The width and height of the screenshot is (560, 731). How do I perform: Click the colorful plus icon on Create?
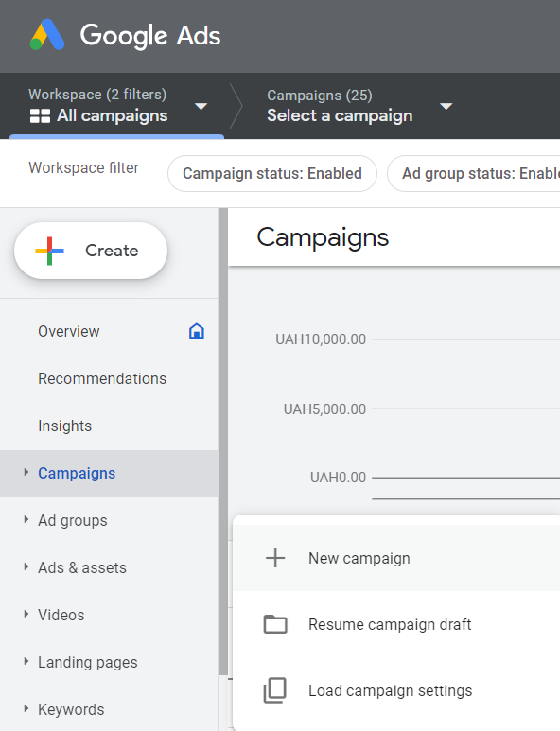[x=49, y=251]
